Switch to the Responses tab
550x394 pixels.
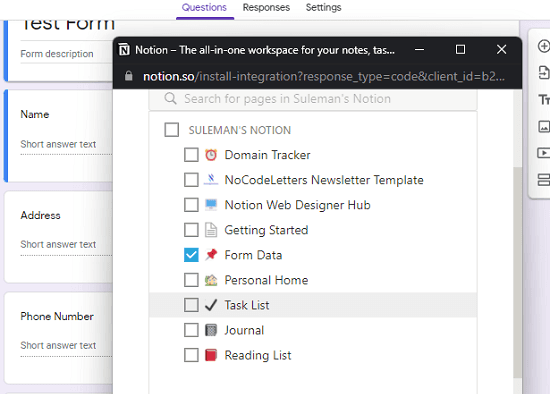click(x=266, y=7)
